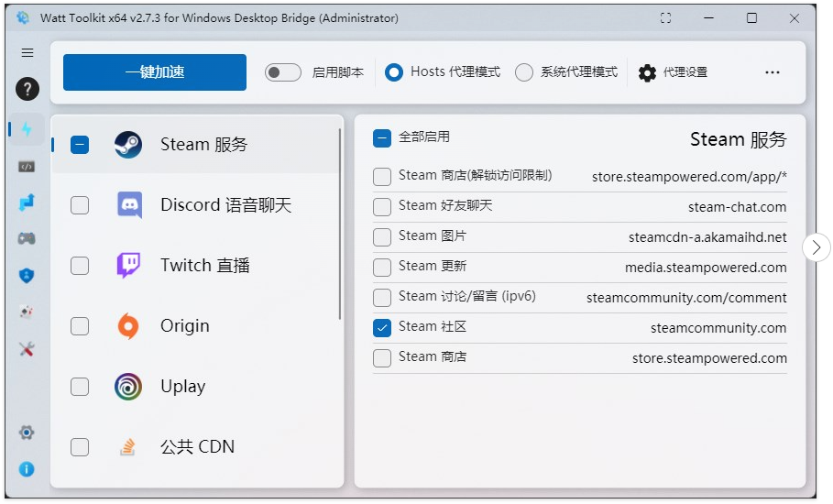Screen dimensions: 833x504
Task: Open the playing cards sidebar icon
Action: [27, 312]
